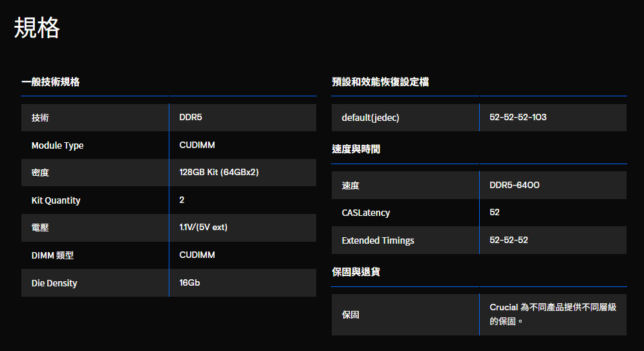Click the Crucial warranty description text

click(552, 314)
